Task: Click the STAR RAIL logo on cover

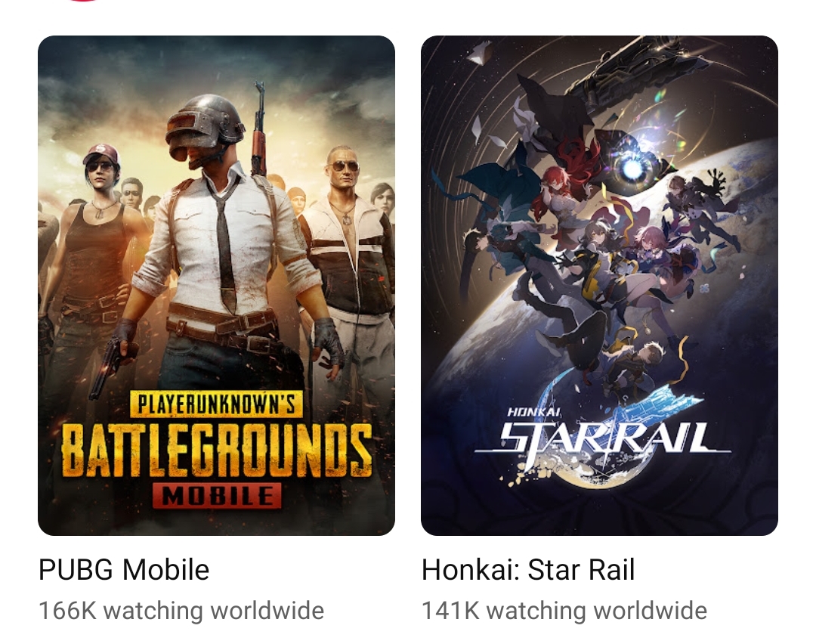Action: 603,438
